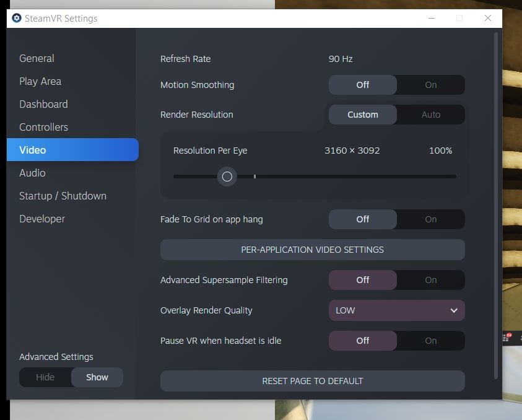The height and width of the screenshot is (420, 522).
Task: Set Pause VR when headset idle Off
Action: [362, 341]
